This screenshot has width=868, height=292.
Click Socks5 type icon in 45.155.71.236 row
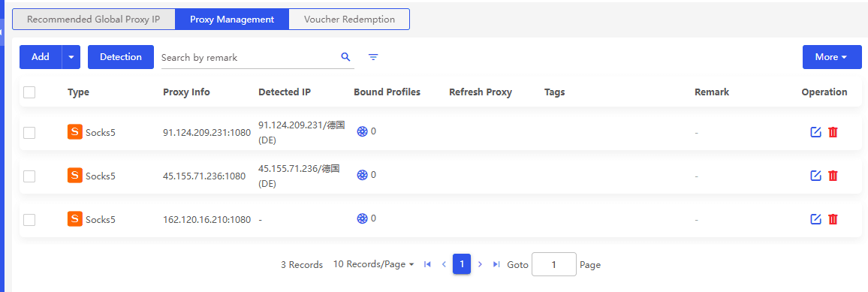click(75, 176)
